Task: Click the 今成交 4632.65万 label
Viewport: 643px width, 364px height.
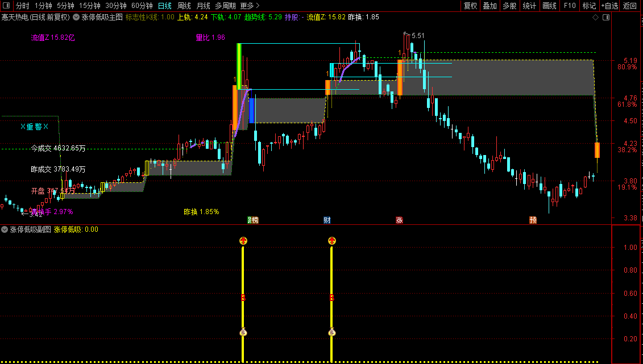Action: pyautogui.click(x=58, y=148)
